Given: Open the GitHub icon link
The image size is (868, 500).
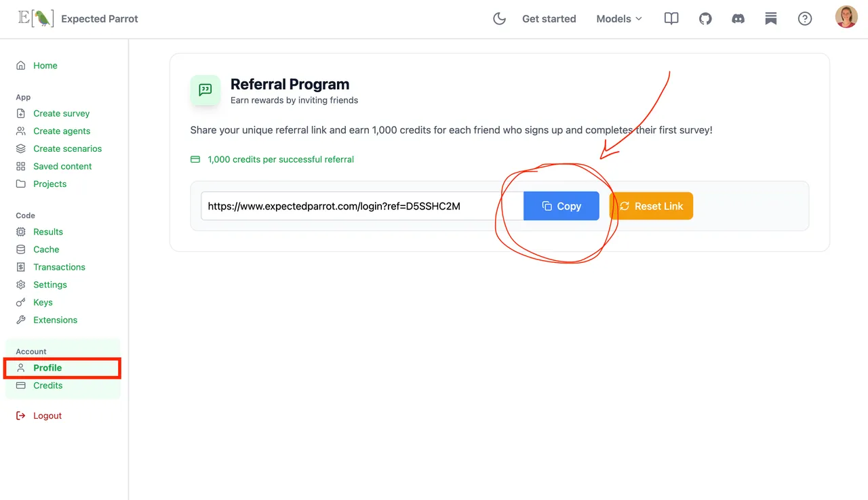Looking at the screenshot, I should pyautogui.click(x=705, y=19).
